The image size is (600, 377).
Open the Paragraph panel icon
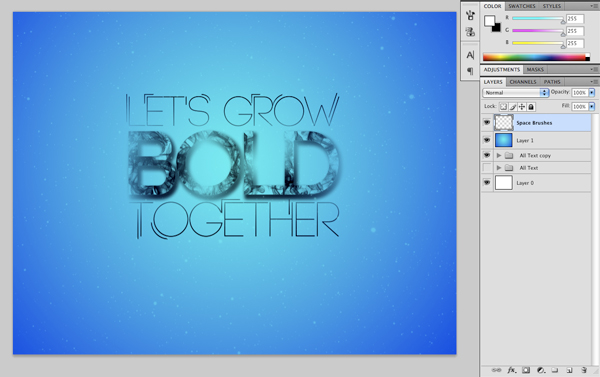coord(470,71)
